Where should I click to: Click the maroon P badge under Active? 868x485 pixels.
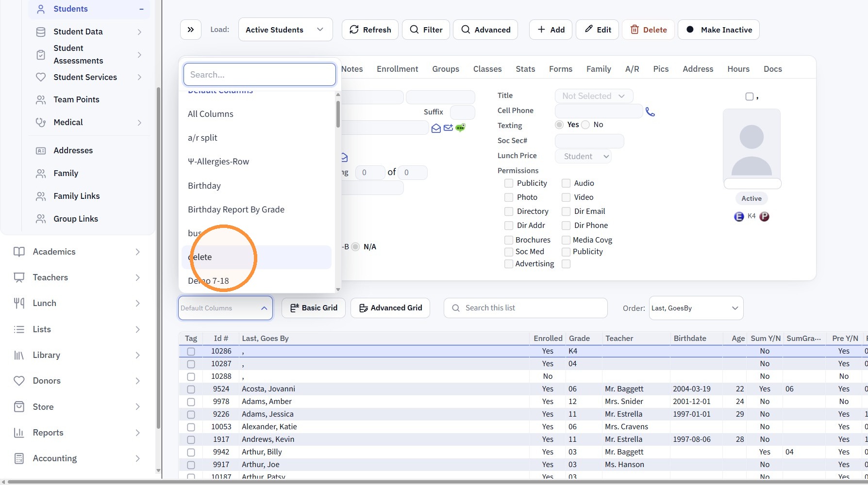pyautogui.click(x=764, y=217)
